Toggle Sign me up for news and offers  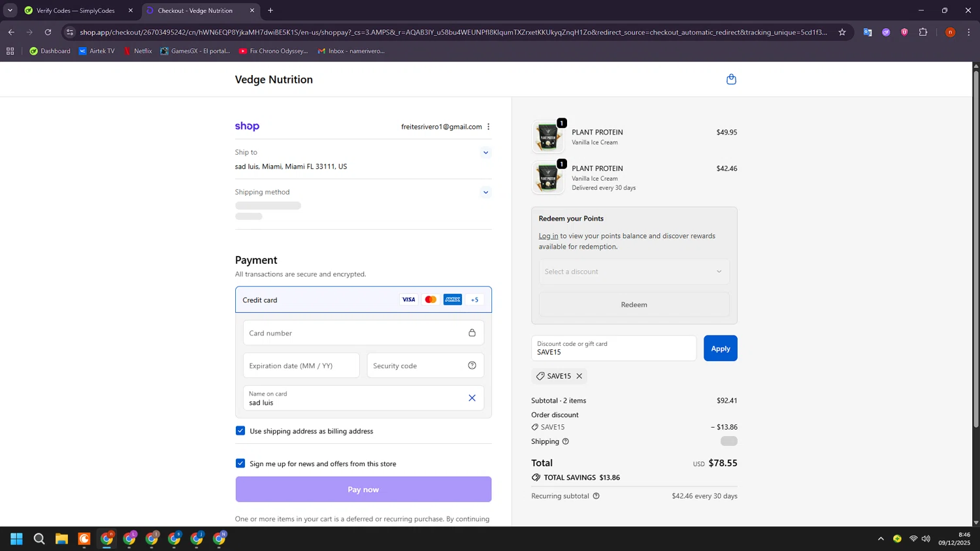pos(240,464)
